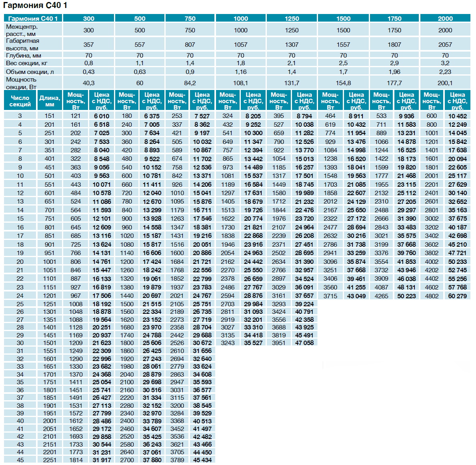Select section power value 40,3
This screenshot has width=476, height=465.
(88, 83)
